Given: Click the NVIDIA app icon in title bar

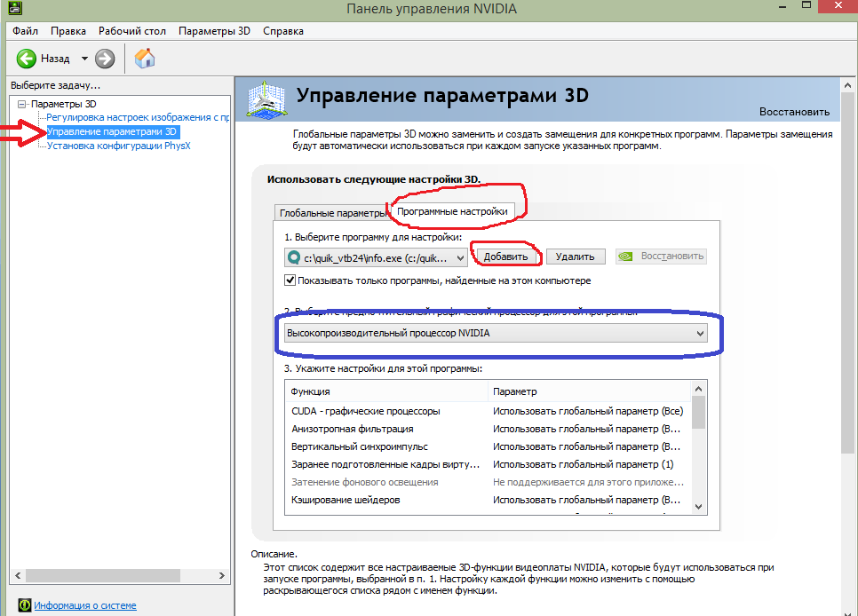Looking at the screenshot, I should point(15,8).
